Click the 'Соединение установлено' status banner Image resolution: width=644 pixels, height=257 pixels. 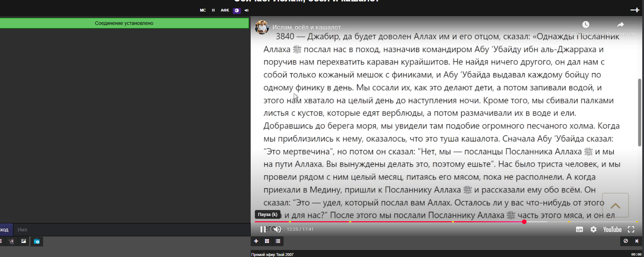124,23
